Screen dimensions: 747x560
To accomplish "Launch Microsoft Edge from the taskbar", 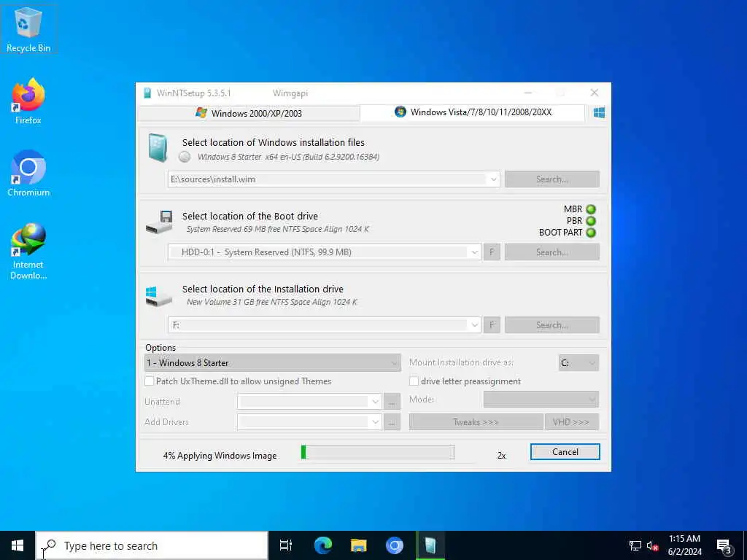I will pos(323,545).
